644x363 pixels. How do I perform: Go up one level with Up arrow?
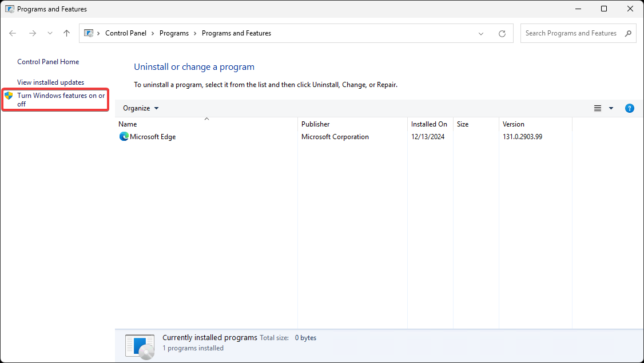click(x=66, y=33)
